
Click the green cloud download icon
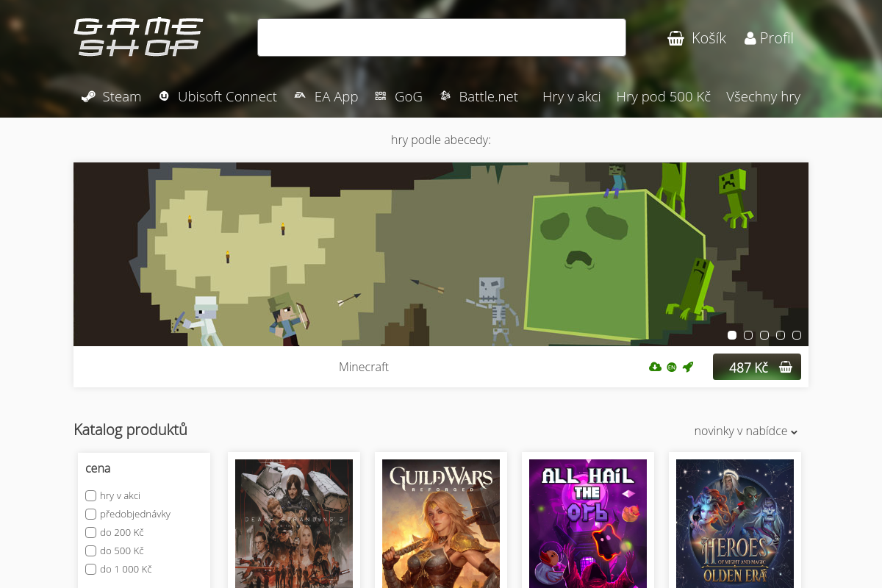(x=655, y=367)
